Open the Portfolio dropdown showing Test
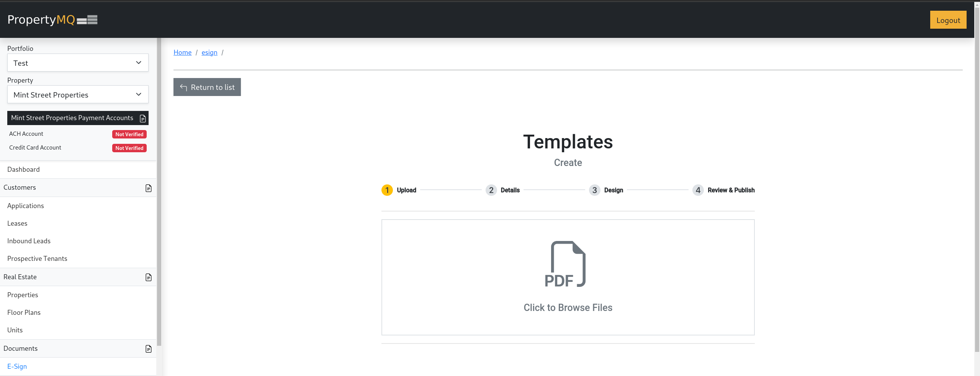The width and height of the screenshot is (980, 376). pos(78,63)
